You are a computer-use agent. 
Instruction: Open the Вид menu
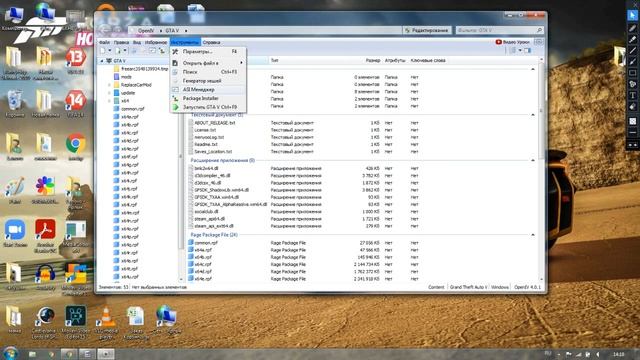click(137, 42)
